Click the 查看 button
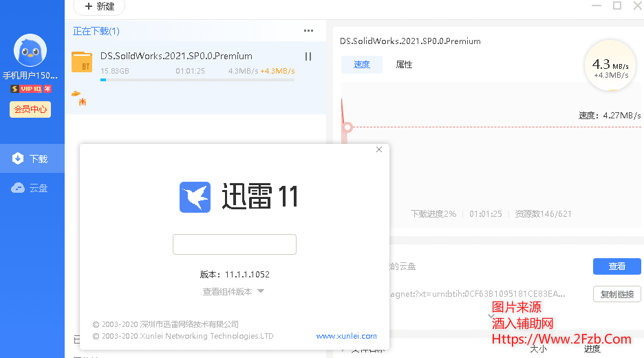The image size is (644, 358). tap(616, 266)
